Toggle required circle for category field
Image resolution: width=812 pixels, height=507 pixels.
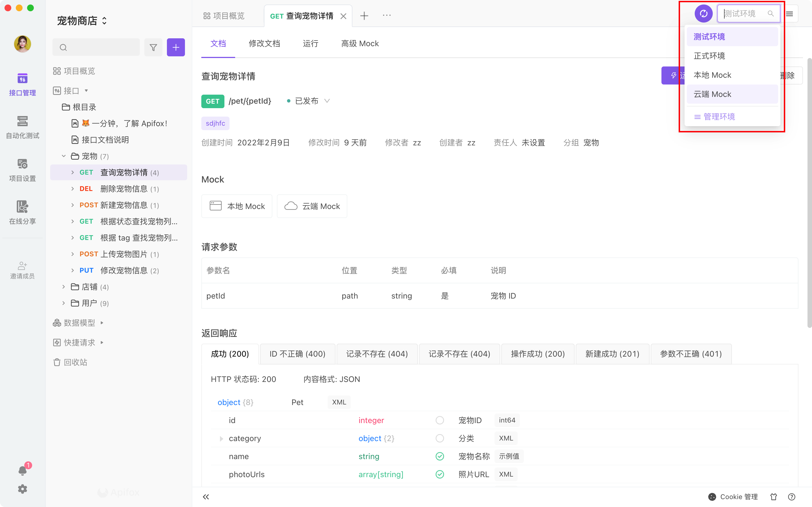coord(440,438)
